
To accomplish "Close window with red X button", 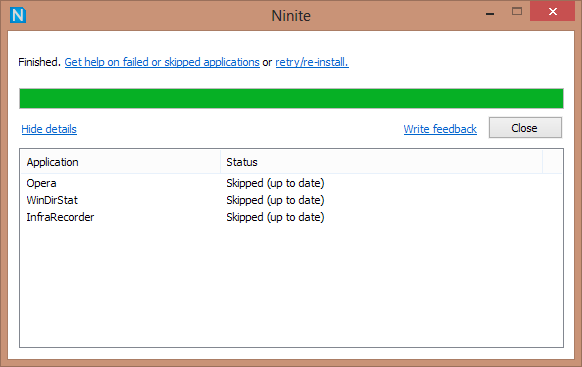I will click(553, 12).
